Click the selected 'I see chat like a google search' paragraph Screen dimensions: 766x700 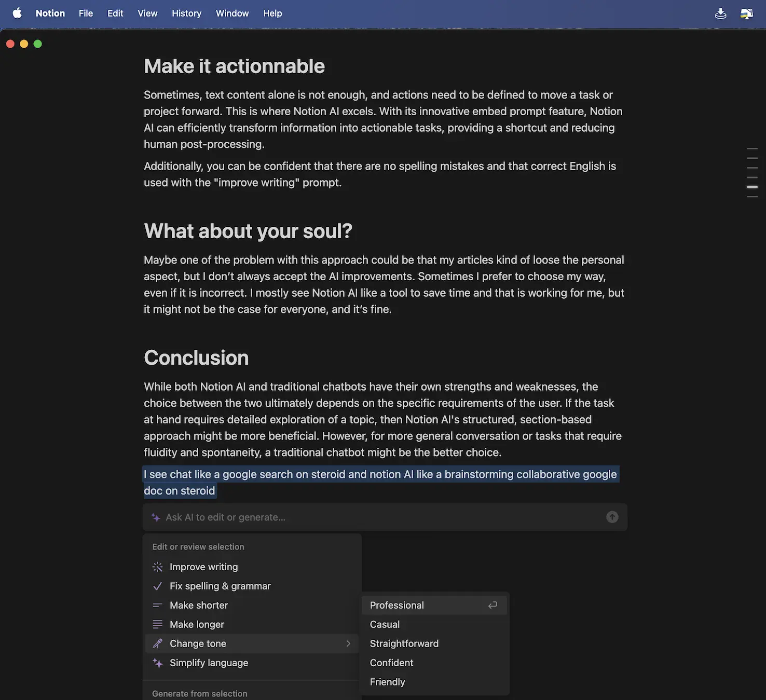[380, 483]
